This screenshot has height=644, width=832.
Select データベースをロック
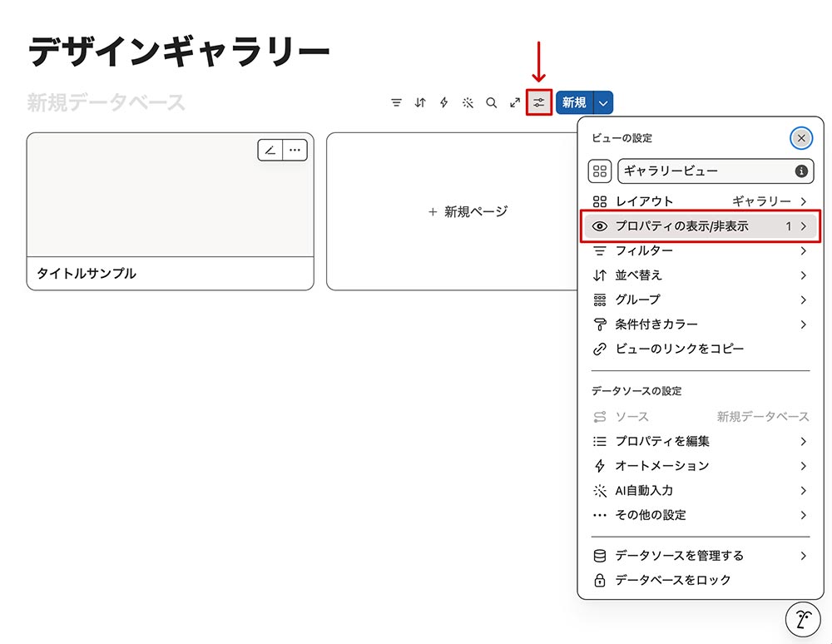click(701, 580)
